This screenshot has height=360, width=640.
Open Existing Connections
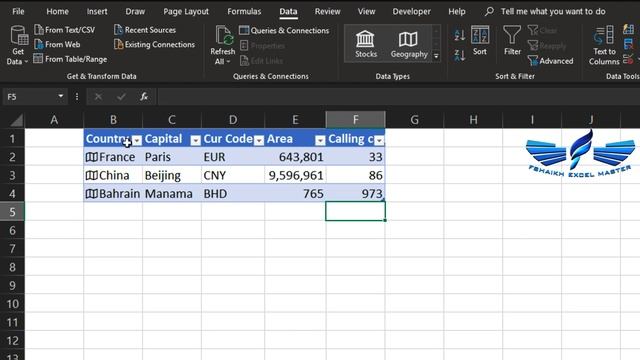pos(154,44)
